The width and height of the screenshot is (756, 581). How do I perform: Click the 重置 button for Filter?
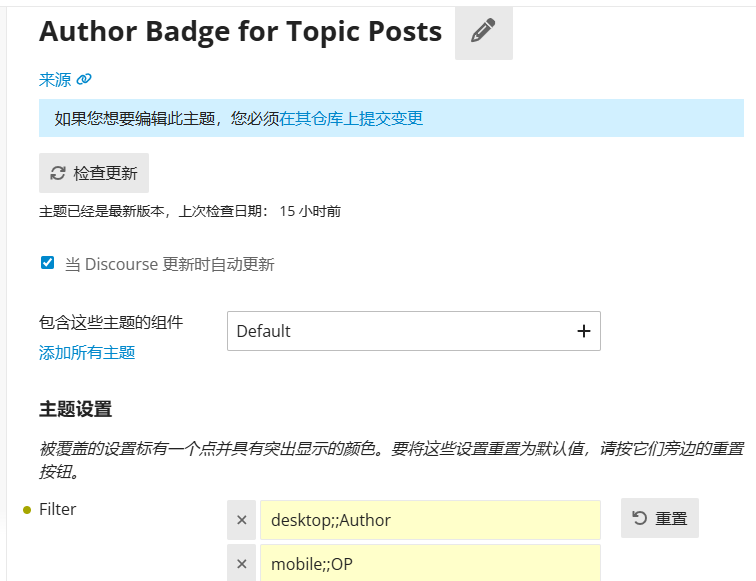point(660,518)
